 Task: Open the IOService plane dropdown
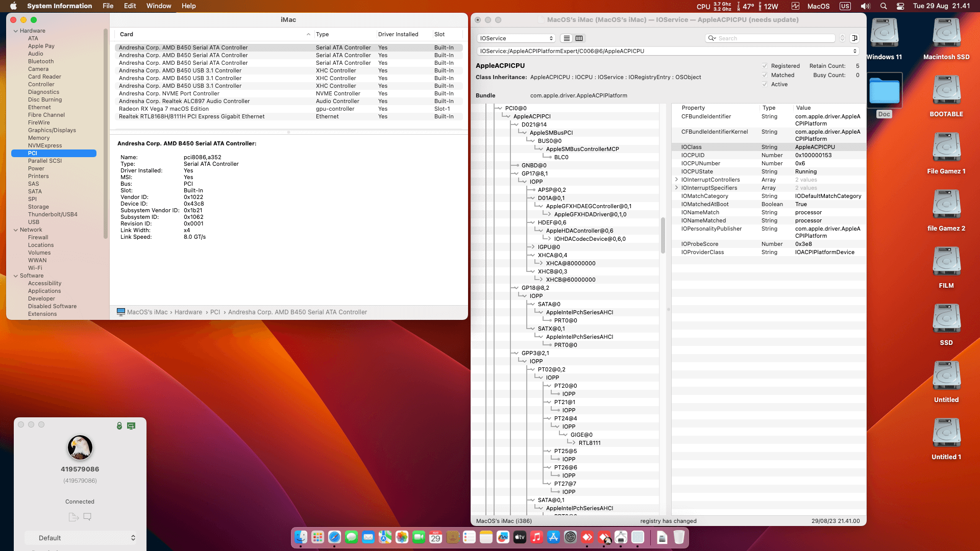click(516, 38)
